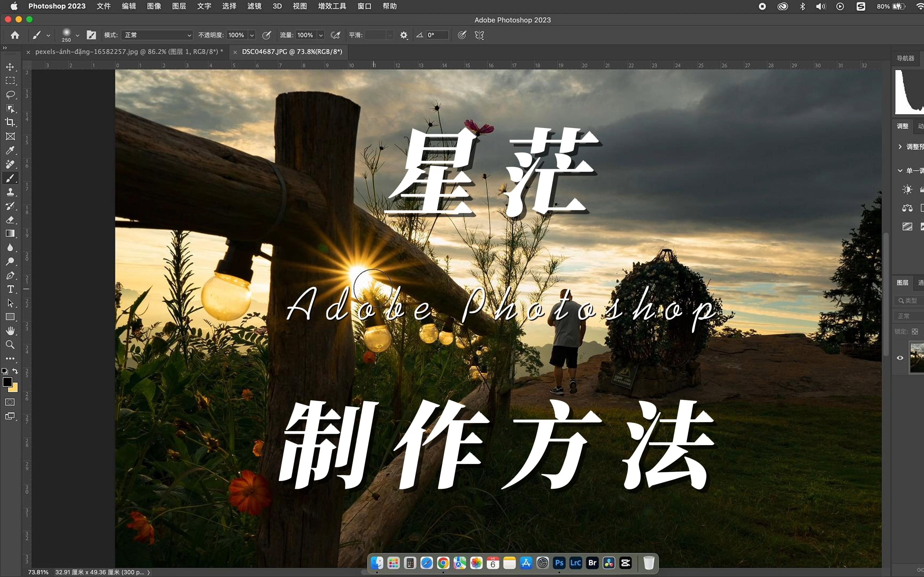
Task: Click the zoom level 73.81% field
Action: [x=38, y=572]
